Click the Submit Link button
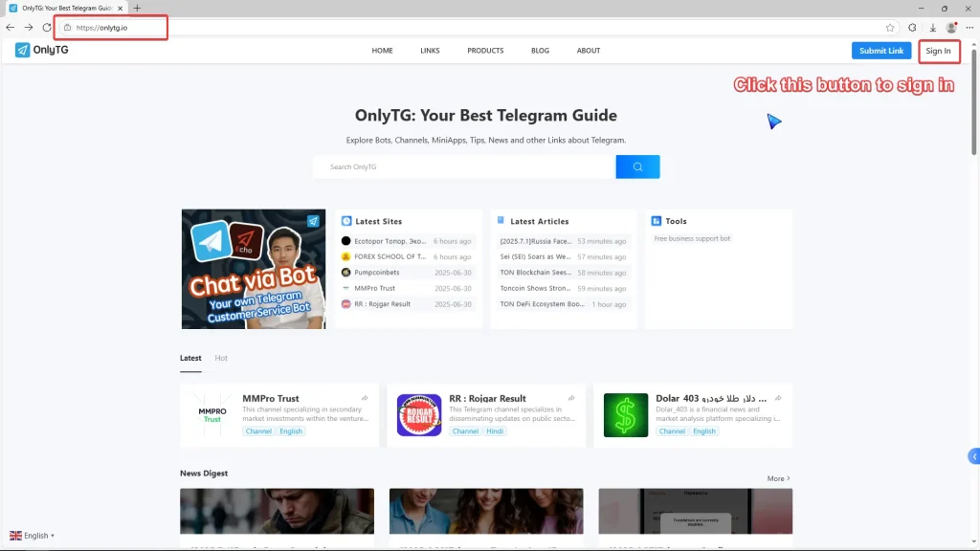 coord(881,51)
